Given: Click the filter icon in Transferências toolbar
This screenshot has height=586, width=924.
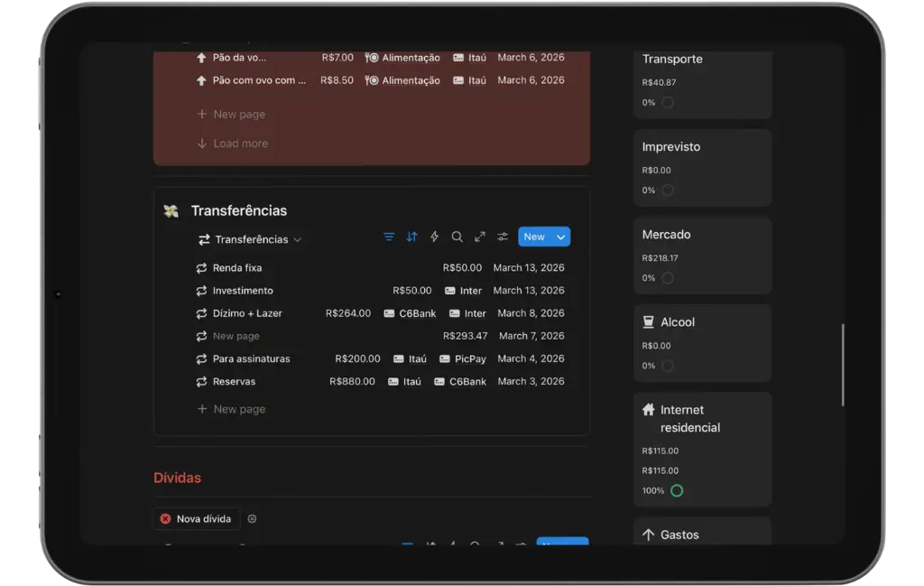Looking at the screenshot, I should coord(389,237).
